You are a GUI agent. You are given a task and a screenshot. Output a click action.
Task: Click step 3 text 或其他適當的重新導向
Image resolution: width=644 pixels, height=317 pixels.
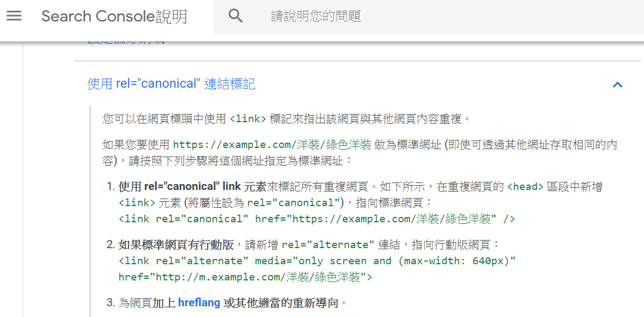coord(282,304)
